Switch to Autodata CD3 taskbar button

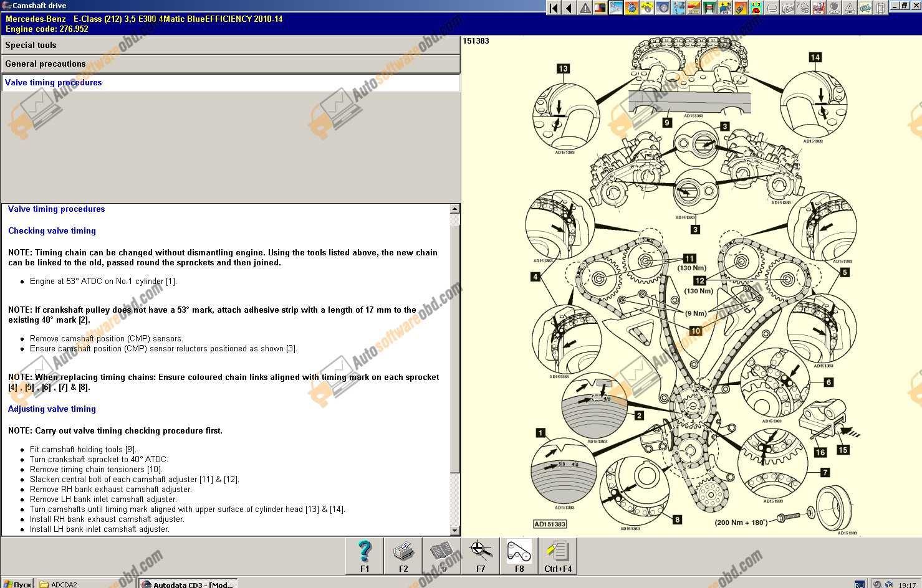click(187, 584)
